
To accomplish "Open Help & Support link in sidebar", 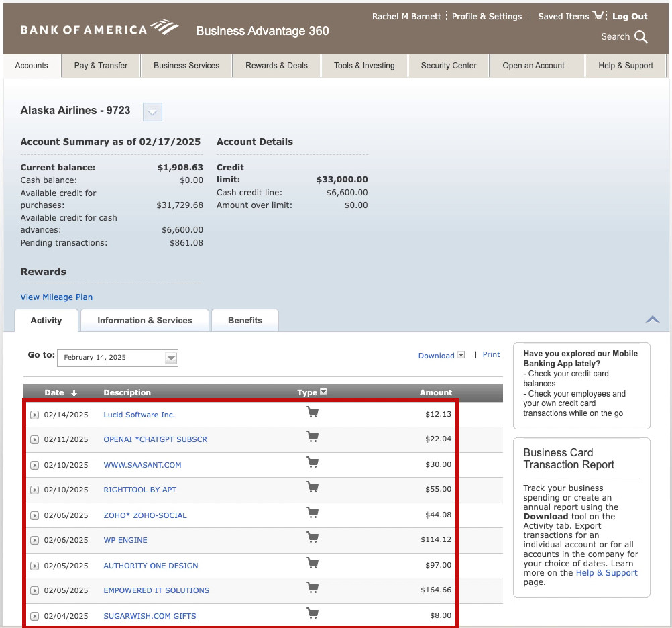I will [606, 573].
